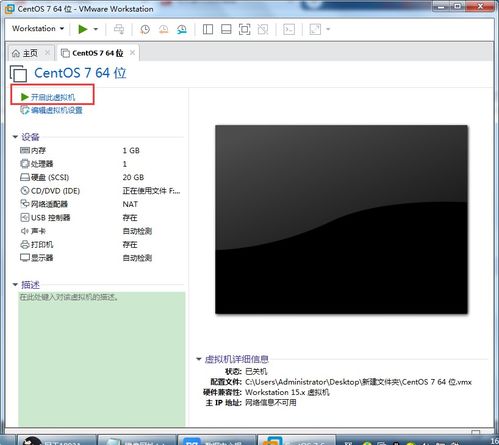
Task: Toggle the library sidebar view icon
Action: point(208,29)
